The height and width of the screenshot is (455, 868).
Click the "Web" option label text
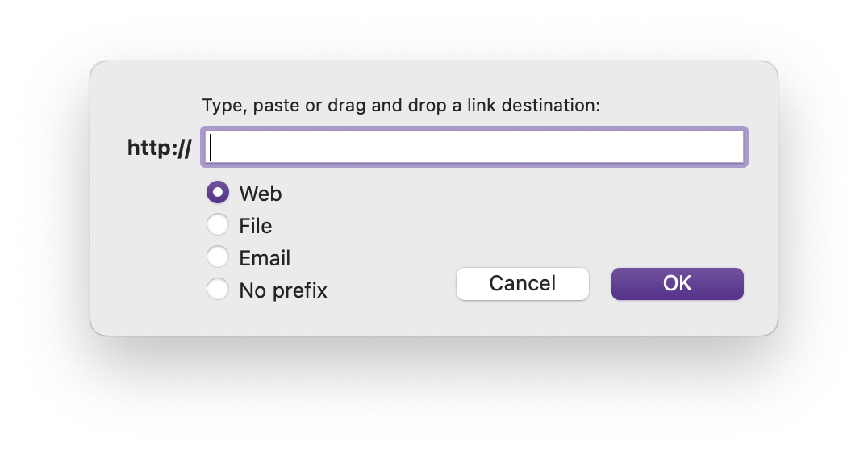[x=260, y=194]
